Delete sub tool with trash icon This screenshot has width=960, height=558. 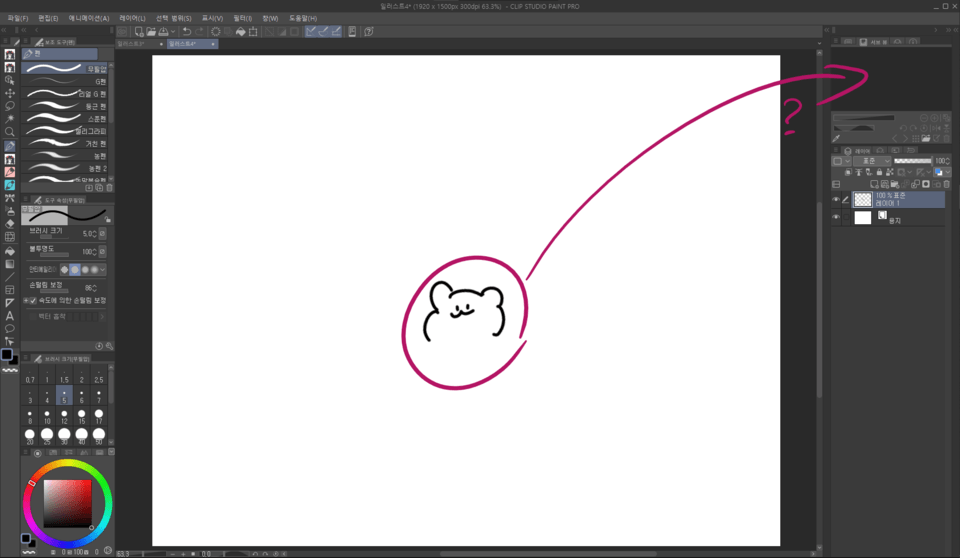[x=110, y=187]
